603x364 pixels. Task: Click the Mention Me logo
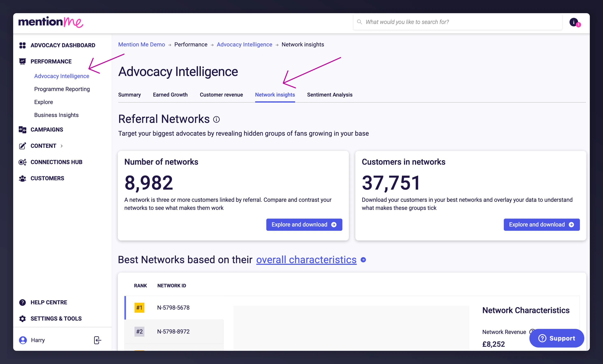click(51, 22)
